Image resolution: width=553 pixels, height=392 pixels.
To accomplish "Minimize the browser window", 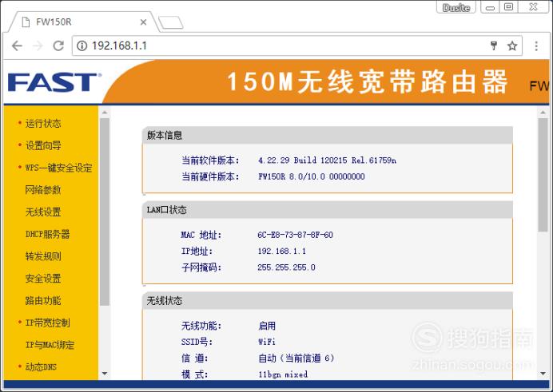I will click(490, 7).
